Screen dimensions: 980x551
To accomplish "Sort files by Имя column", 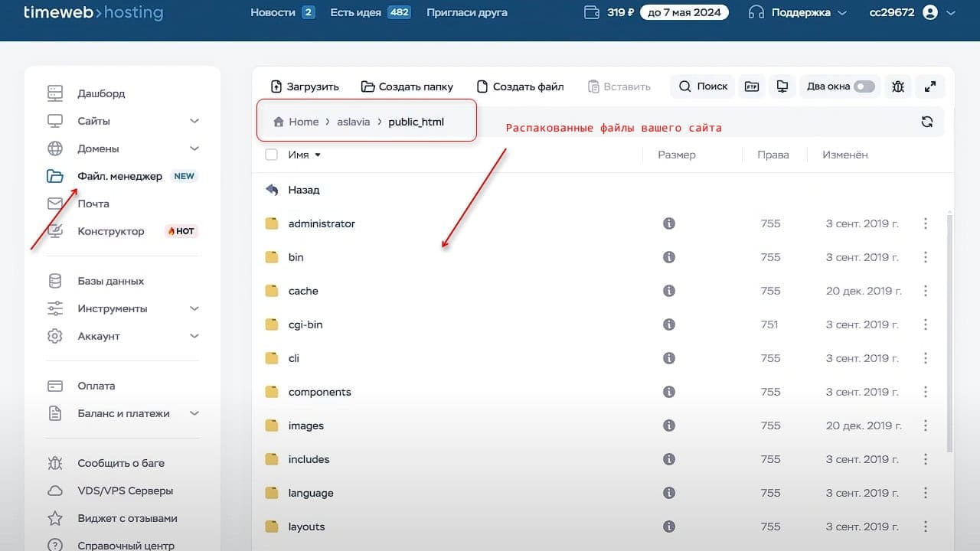I will click(x=305, y=155).
